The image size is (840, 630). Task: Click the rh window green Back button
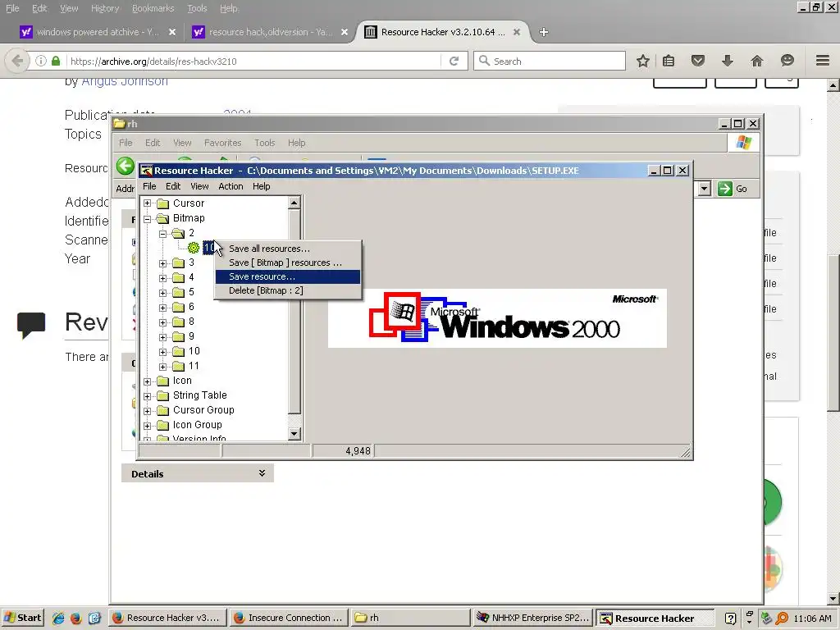coord(126,166)
